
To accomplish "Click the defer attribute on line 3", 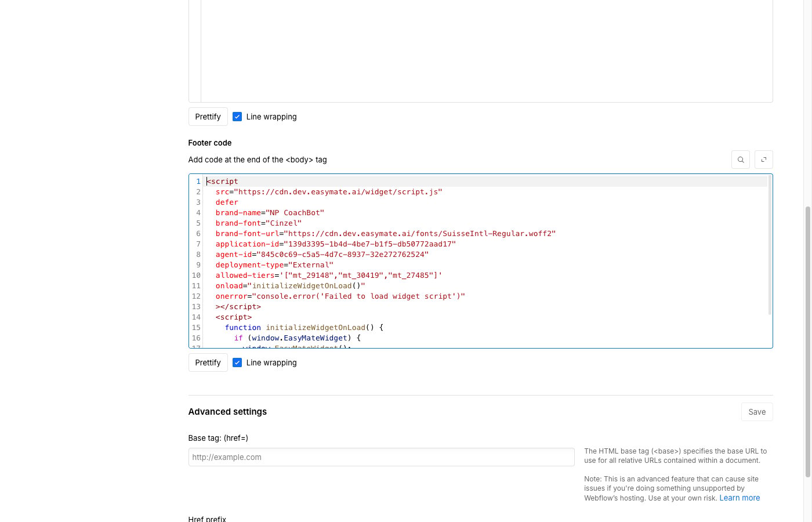I will 227,202.
